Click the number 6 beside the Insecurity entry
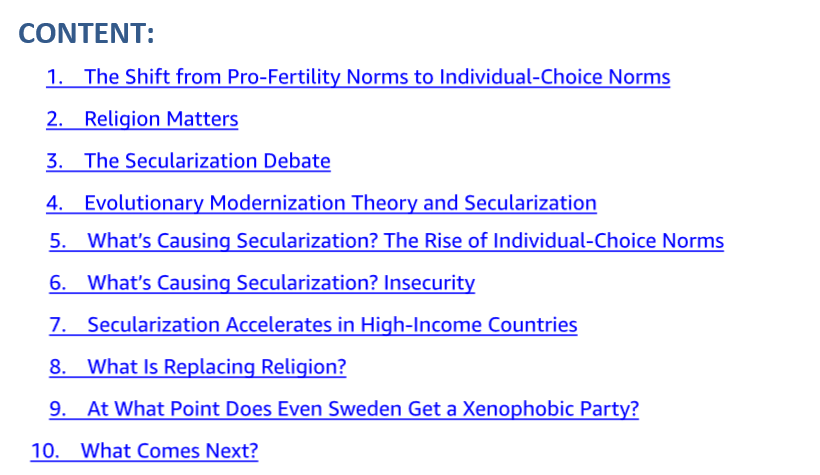 coord(58,283)
